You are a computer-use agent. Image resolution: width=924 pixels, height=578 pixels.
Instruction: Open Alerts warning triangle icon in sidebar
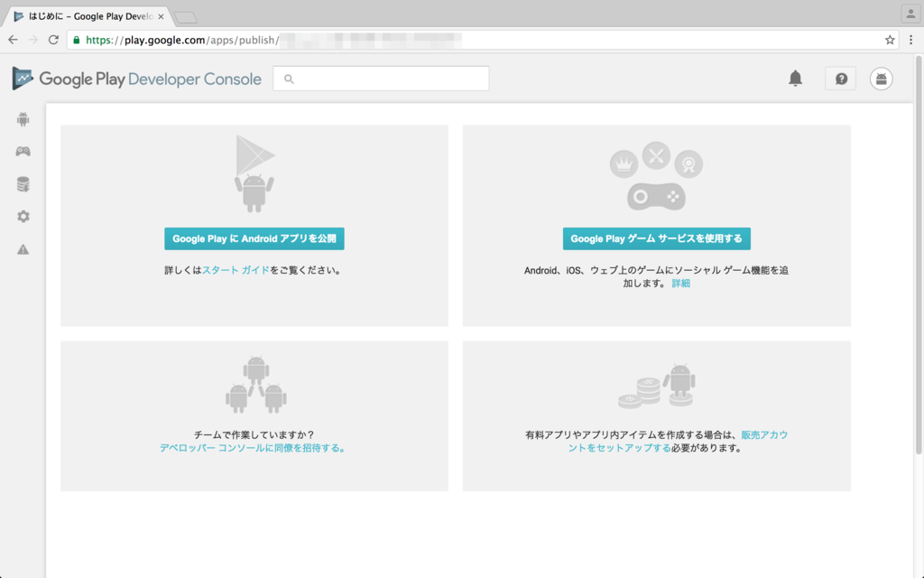[x=23, y=249]
